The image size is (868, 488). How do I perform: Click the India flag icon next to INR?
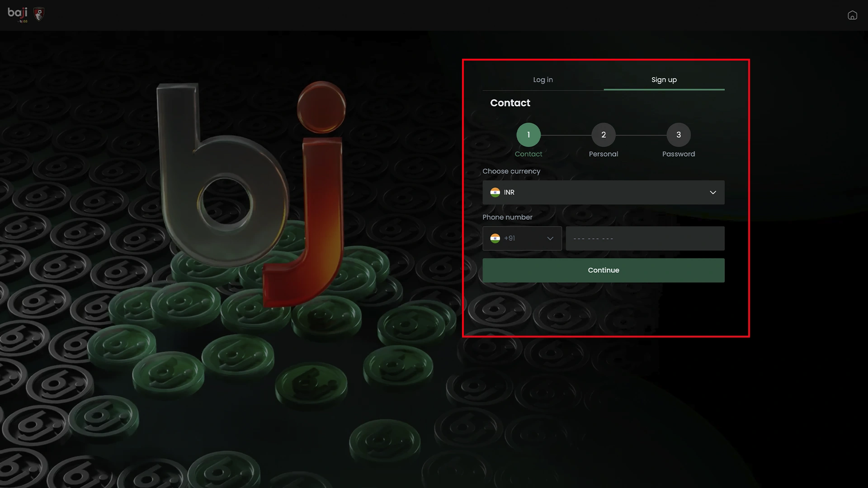(x=495, y=192)
